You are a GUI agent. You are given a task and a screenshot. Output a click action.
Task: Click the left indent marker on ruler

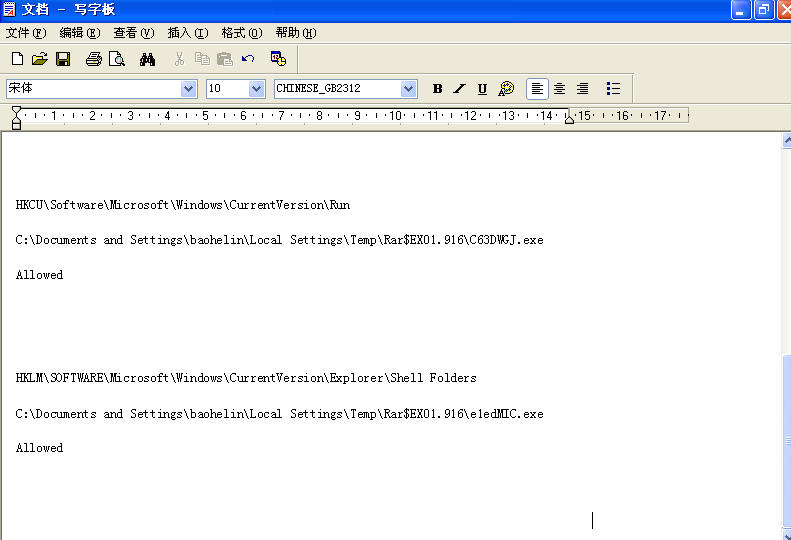coord(16,118)
